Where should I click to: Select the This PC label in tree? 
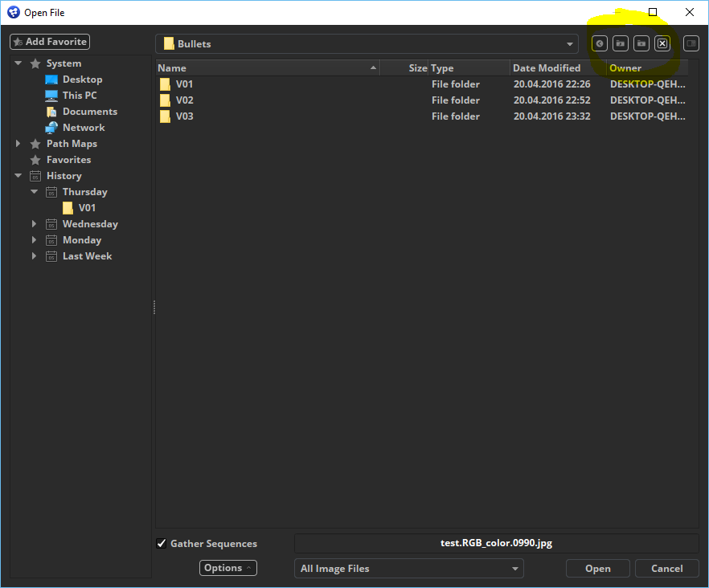[x=80, y=96]
